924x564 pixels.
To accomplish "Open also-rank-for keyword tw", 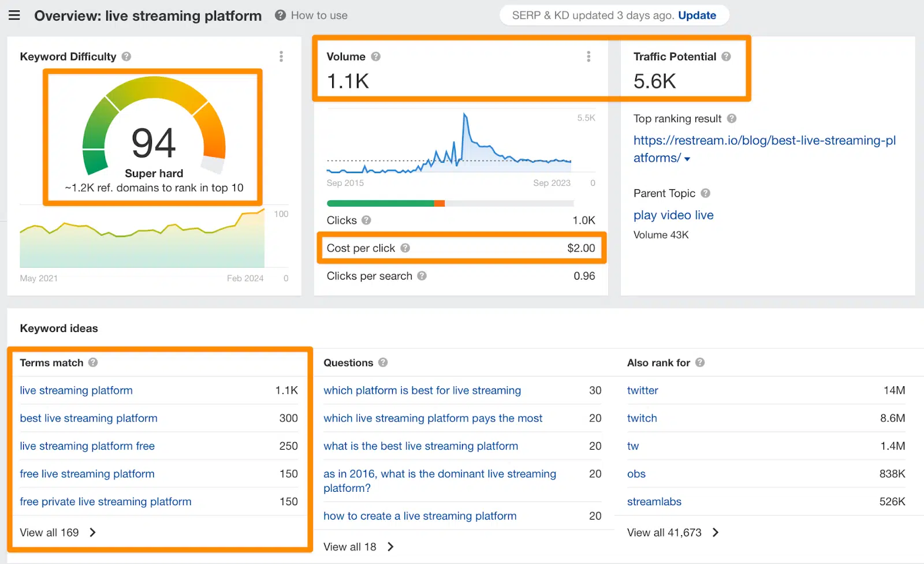I will click(x=633, y=446).
